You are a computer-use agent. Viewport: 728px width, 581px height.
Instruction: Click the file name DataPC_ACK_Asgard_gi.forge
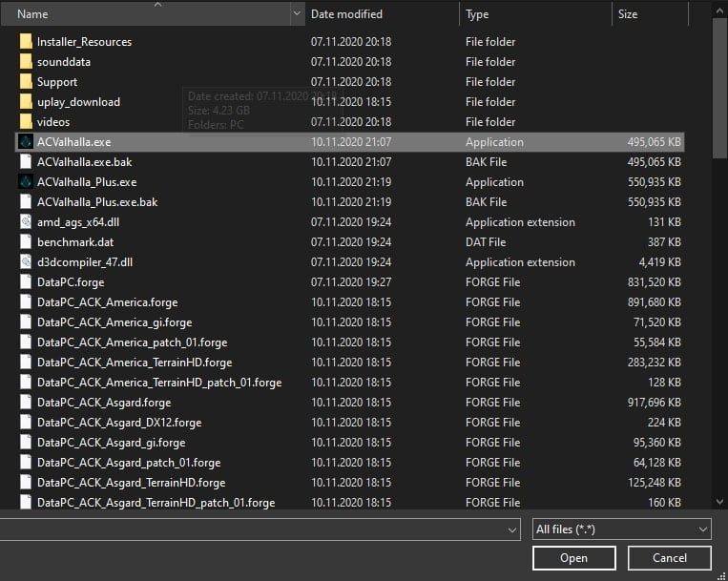click(111, 443)
